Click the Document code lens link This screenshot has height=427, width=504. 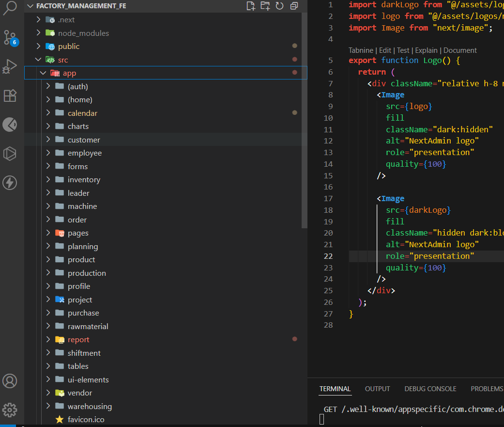click(x=460, y=50)
